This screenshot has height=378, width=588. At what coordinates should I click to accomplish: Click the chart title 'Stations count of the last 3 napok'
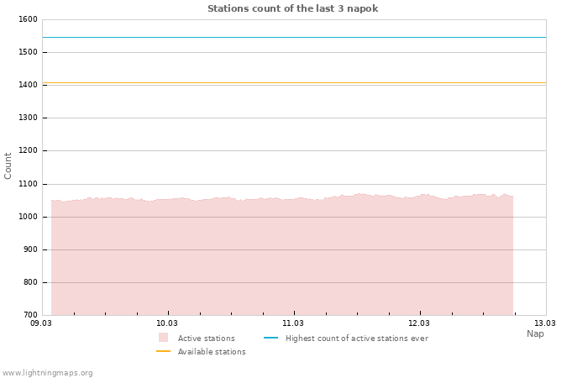coord(292,8)
